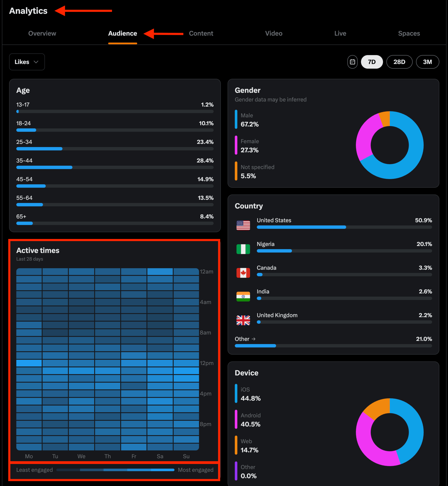This screenshot has width=448, height=486.
Task: Select the 7D time range
Action: pyautogui.click(x=372, y=62)
